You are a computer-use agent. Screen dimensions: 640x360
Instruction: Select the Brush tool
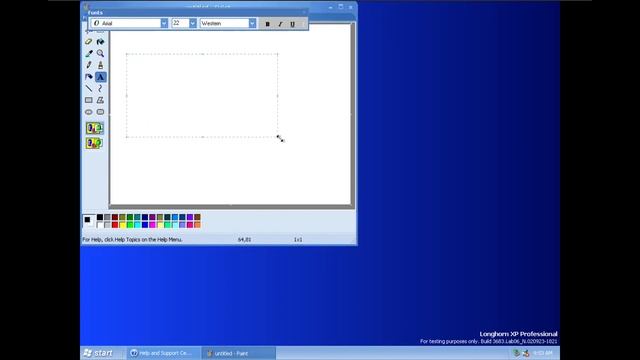coord(100,65)
